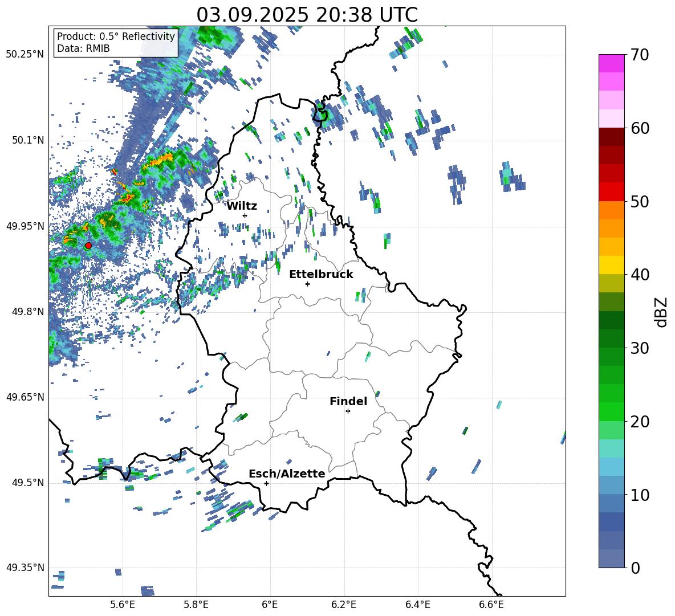Click the orange colorbar swatch just below 50
Image resolution: width=675 pixels, height=616 pixels.
point(611,210)
